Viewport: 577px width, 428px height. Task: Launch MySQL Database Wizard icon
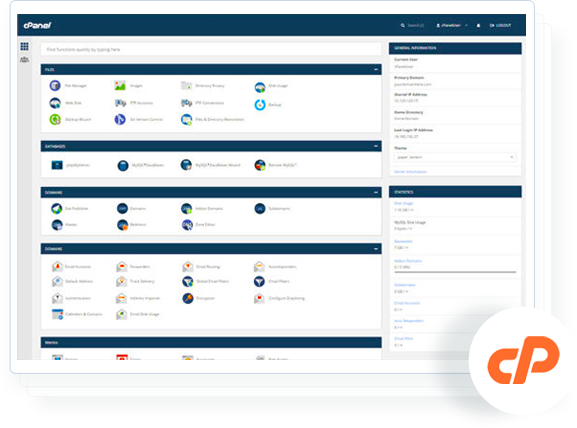coord(186,165)
